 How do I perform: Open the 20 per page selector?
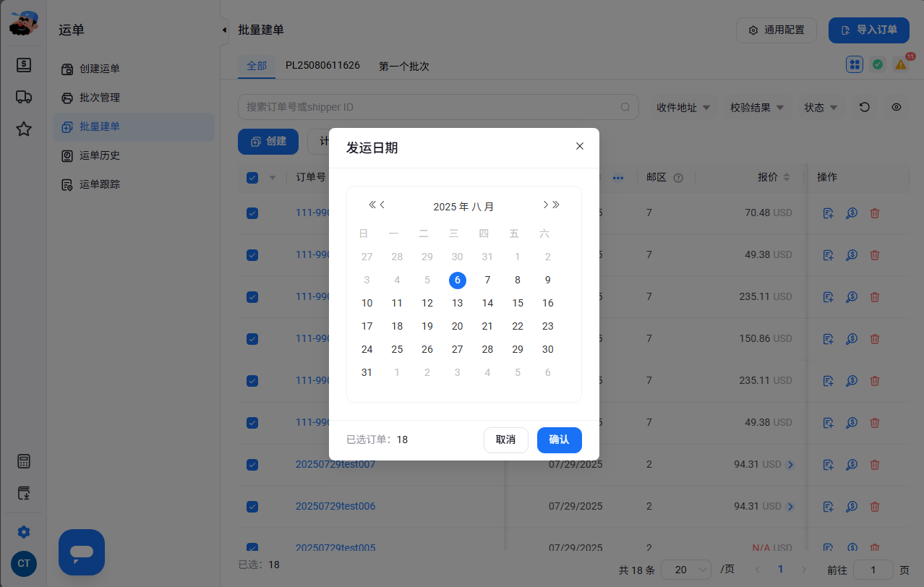686,570
